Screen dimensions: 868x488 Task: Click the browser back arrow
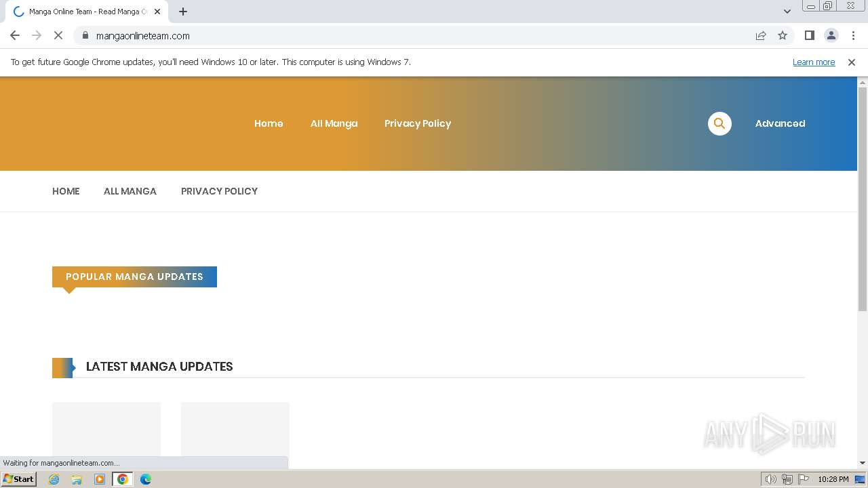point(15,35)
